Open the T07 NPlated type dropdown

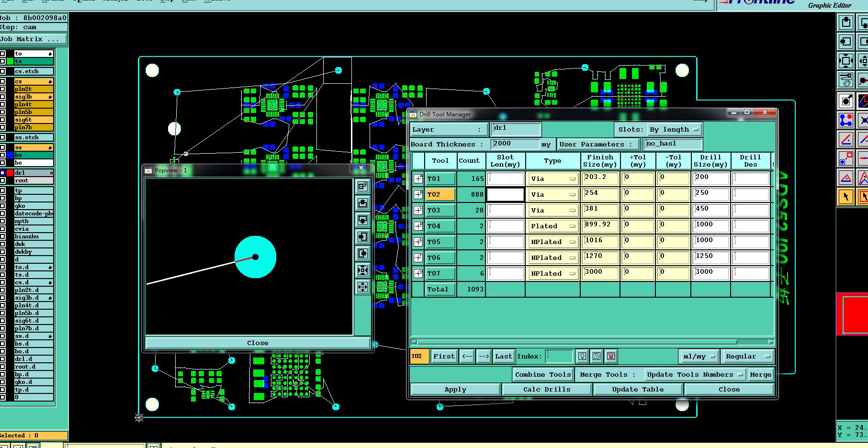[552, 274]
